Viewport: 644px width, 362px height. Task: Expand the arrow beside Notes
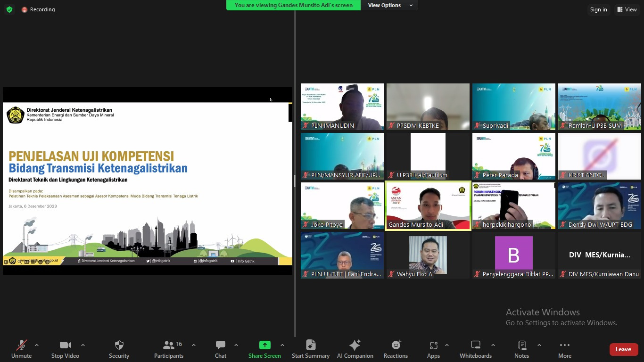tap(539, 345)
